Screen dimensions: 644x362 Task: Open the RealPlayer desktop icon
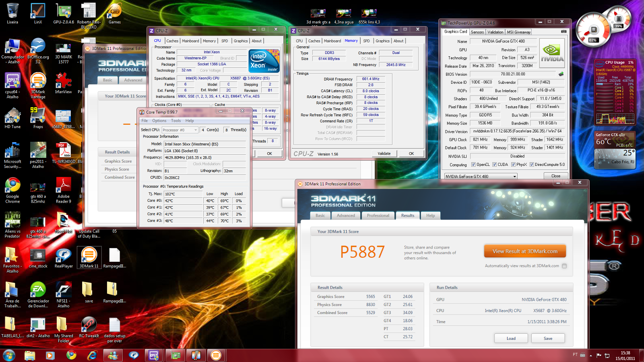click(64, 258)
